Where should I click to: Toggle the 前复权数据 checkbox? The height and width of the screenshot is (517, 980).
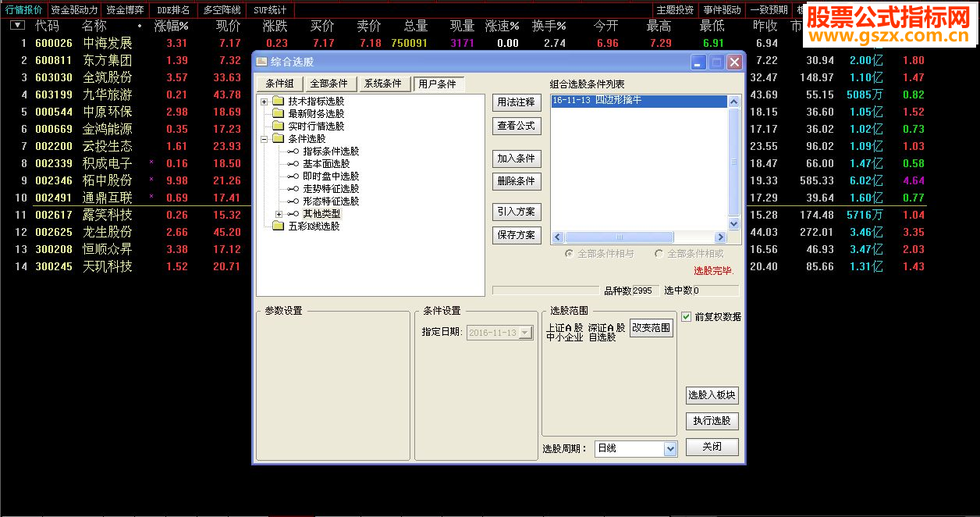click(x=687, y=316)
